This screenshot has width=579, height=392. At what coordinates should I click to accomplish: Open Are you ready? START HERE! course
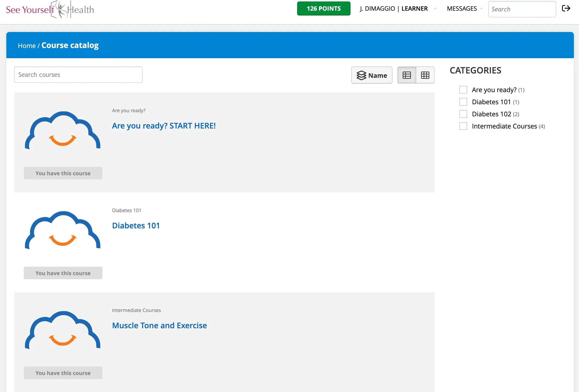point(164,126)
